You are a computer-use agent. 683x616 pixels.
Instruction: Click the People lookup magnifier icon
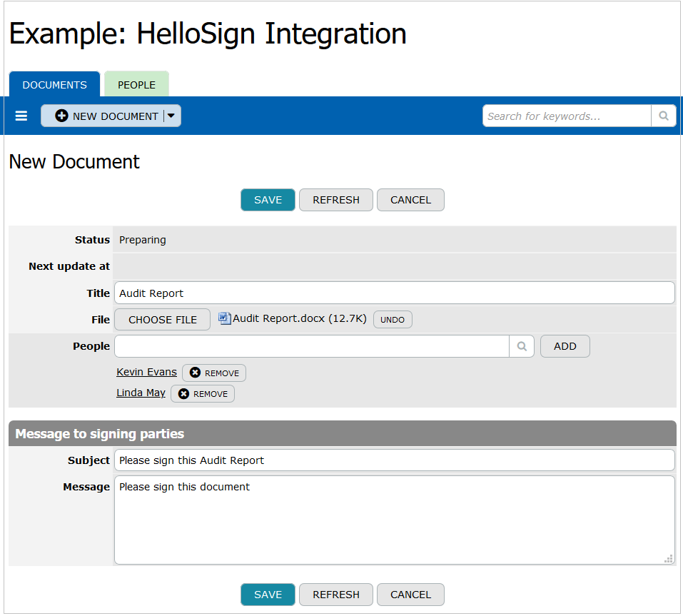pos(522,346)
